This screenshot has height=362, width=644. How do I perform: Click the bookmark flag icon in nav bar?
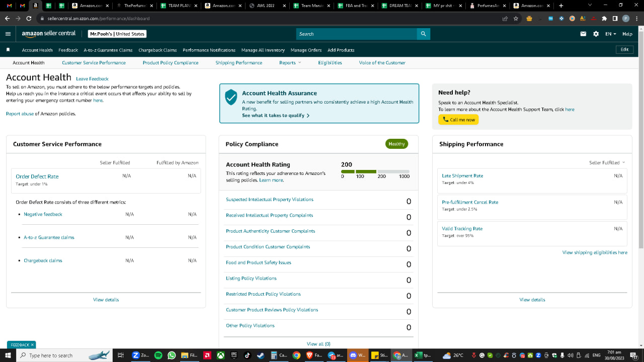coord(8,50)
